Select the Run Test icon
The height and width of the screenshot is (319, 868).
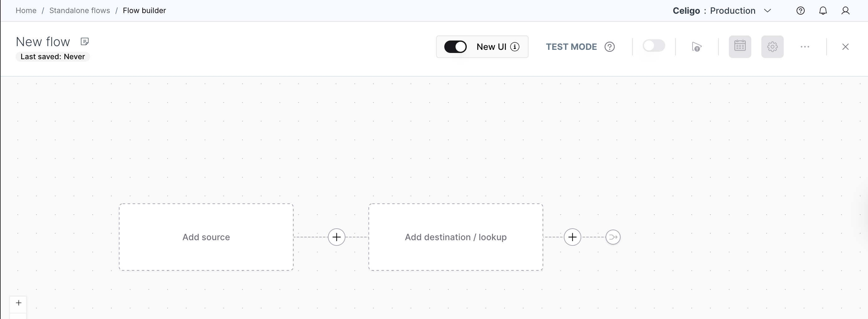coord(696,46)
